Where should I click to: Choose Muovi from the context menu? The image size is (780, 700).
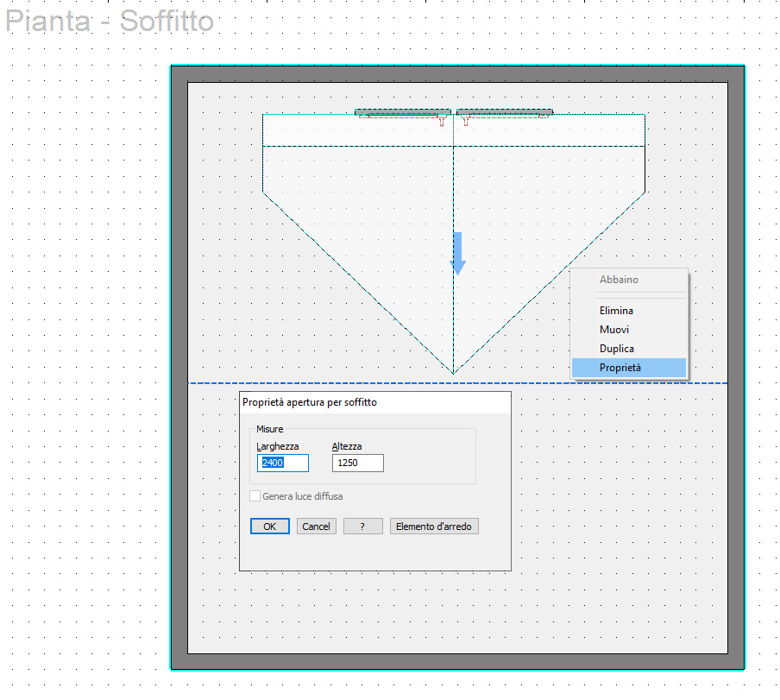click(629, 330)
